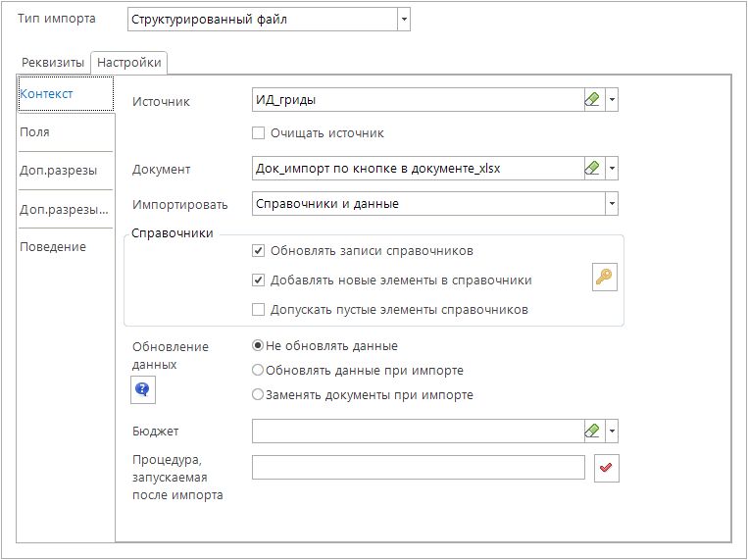Select Не обновлять данные radio option
This screenshot has height=560, width=748.
259,345
